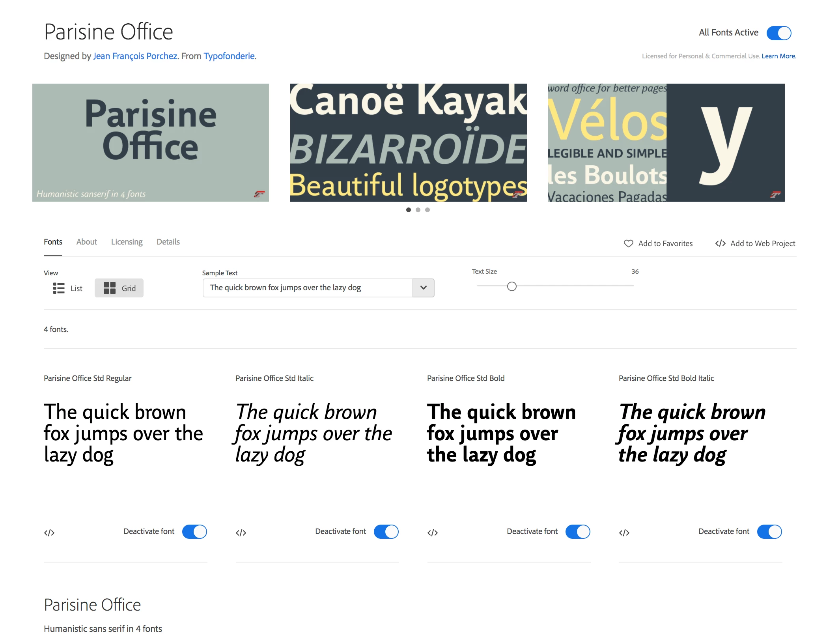This screenshot has width=840, height=639.
Task: Turn off All Fonts Active toggle
Action: (x=779, y=33)
